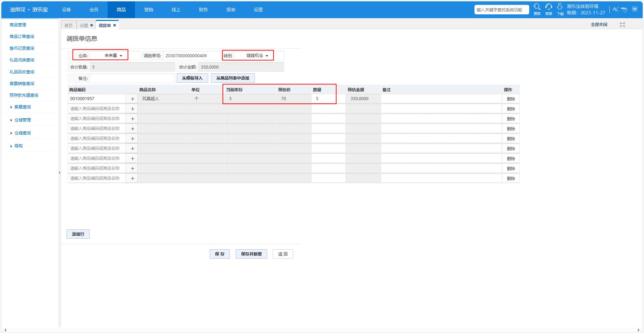Viewport: 644px width, 333px height.
Task: Focus the system function search box
Action: click(501, 10)
